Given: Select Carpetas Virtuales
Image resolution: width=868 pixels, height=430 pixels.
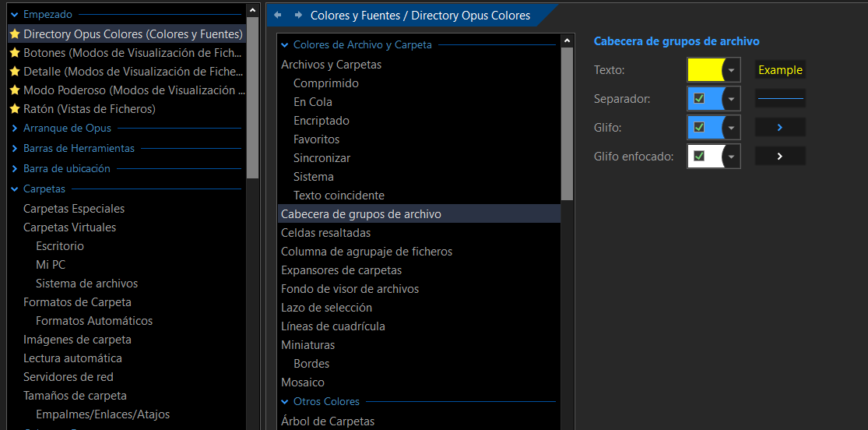Looking at the screenshot, I should (70, 227).
